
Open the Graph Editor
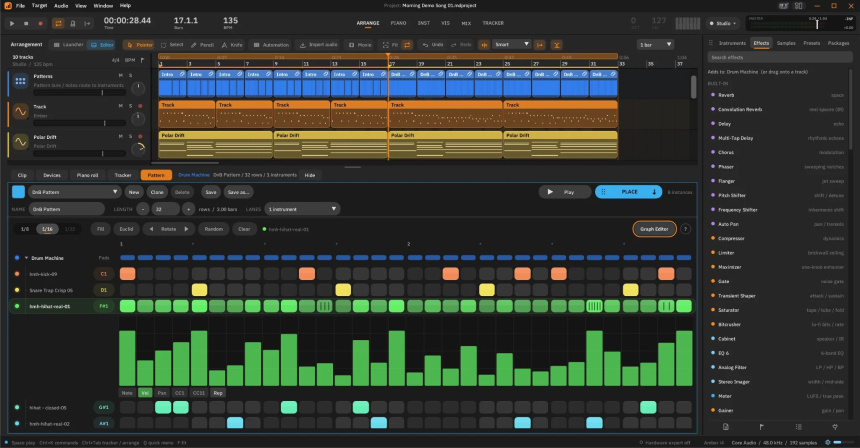654,229
